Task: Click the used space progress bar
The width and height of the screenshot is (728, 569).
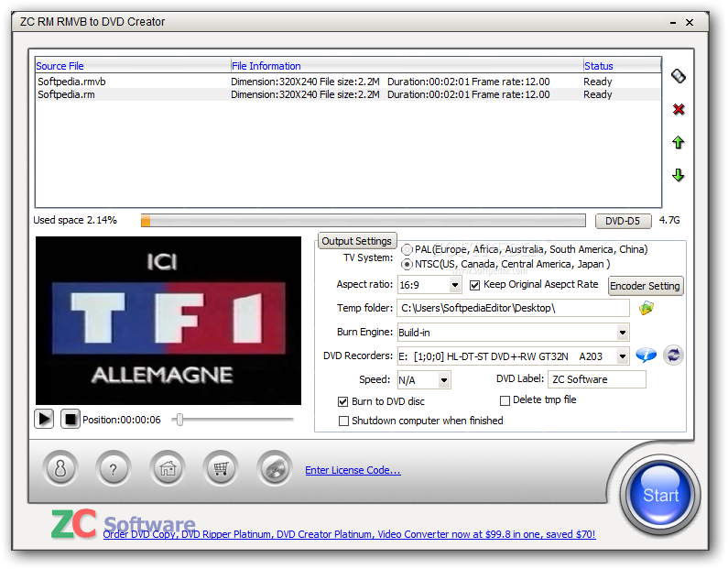Action: (x=363, y=221)
